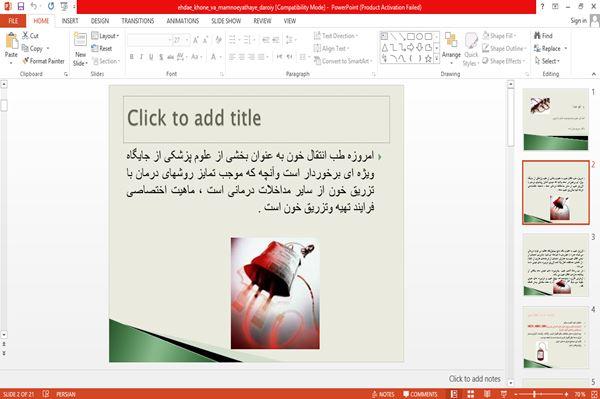The height and width of the screenshot is (399, 600).
Task: Switch to Slide Sorter view
Action: click(470, 394)
